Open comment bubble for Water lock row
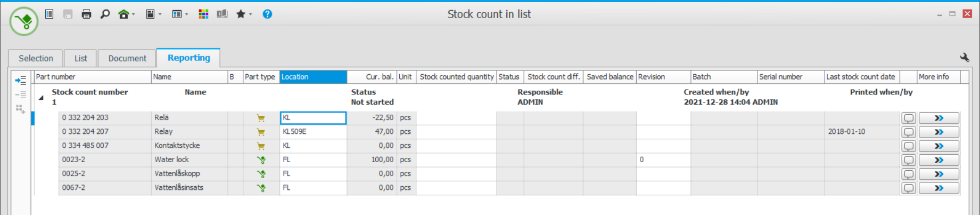 pyautogui.click(x=908, y=160)
